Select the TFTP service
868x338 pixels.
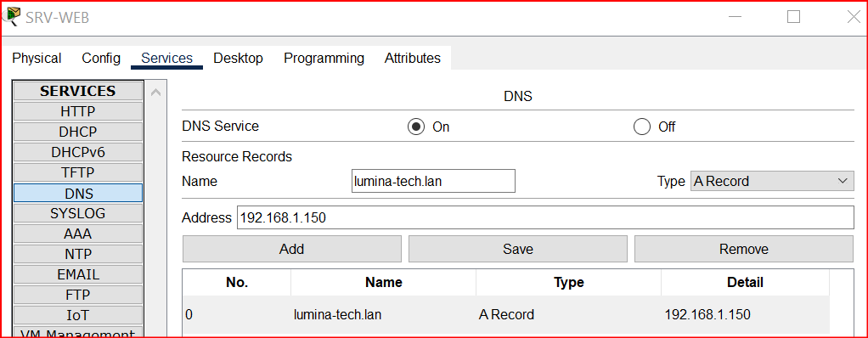click(78, 172)
